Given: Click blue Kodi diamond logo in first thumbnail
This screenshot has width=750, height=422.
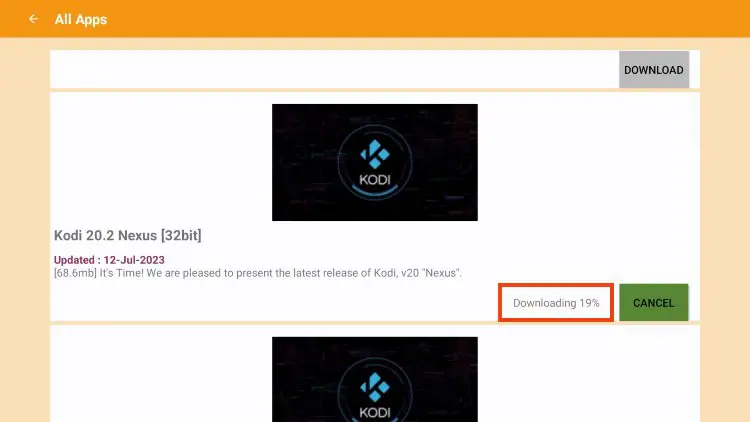Looking at the screenshot, I should pyautogui.click(x=375, y=154).
